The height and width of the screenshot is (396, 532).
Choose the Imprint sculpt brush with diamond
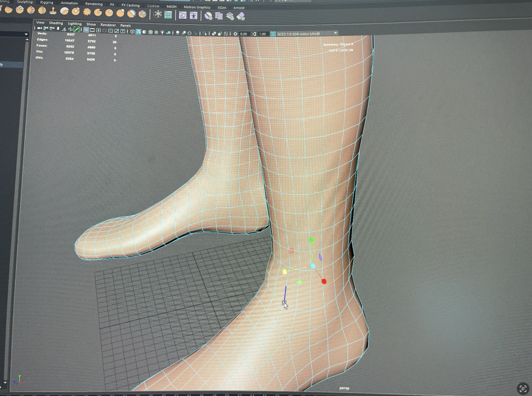click(76, 11)
